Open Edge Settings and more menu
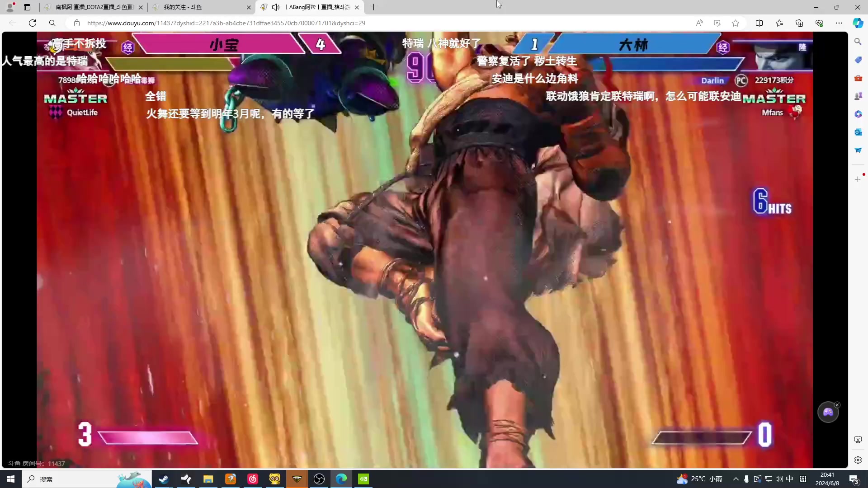The width and height of the screenshot is (868, 488). pos(839,23)
